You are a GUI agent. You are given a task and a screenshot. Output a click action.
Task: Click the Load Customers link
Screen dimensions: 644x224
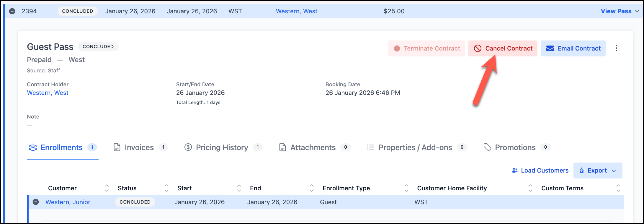(x=540, y=171)
